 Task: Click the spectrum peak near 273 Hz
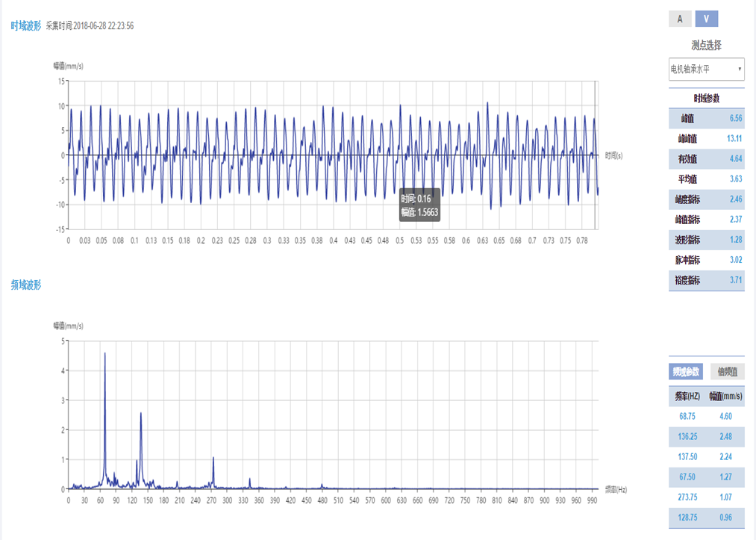213,459
